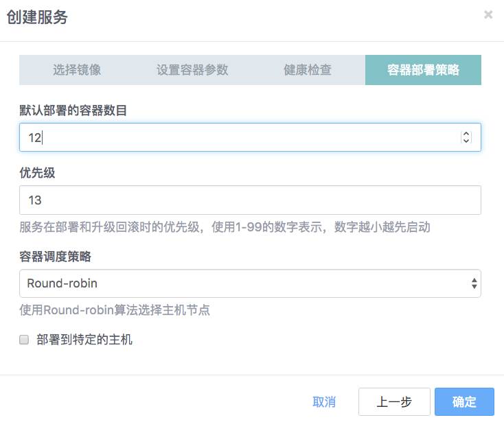
Task: Close the 创建服务 dialog with the X icon
Action: pos(488,14)
